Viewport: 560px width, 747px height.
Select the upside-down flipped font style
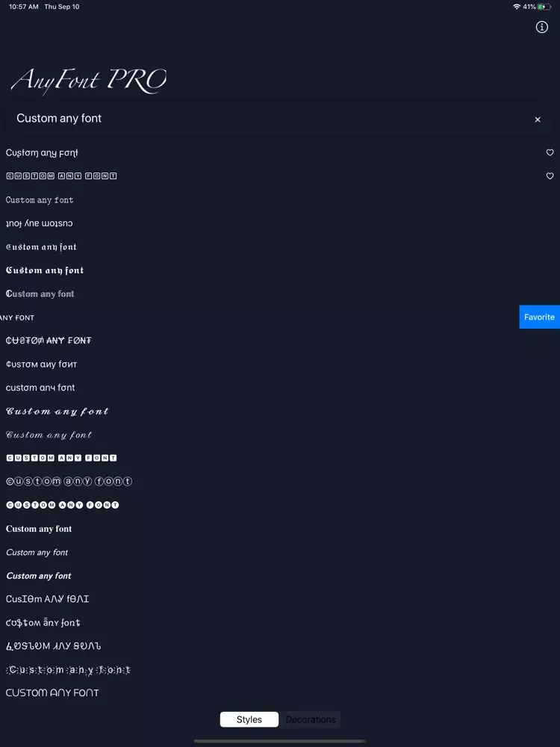click(x=39, y=223)
